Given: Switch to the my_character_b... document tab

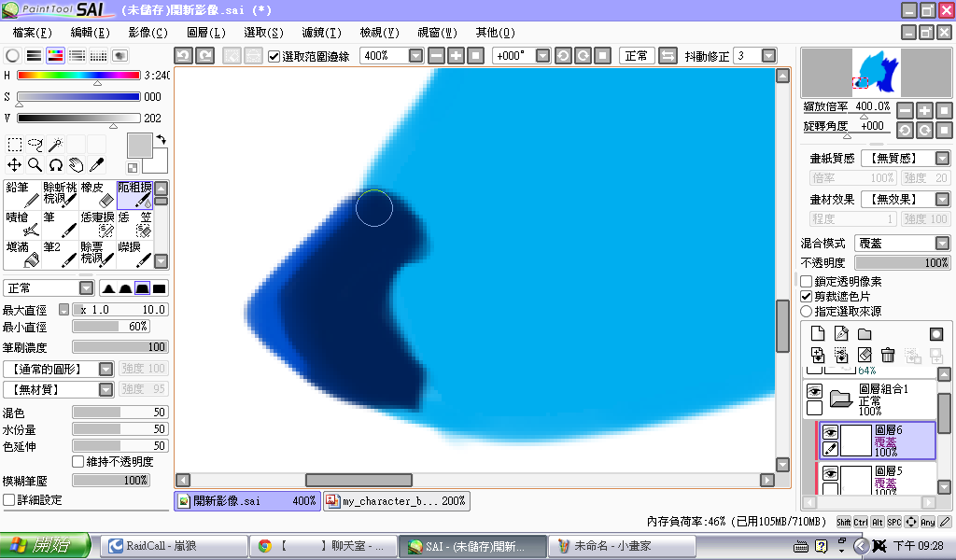Looking at the screenshot, I should [x=397, y=501].
